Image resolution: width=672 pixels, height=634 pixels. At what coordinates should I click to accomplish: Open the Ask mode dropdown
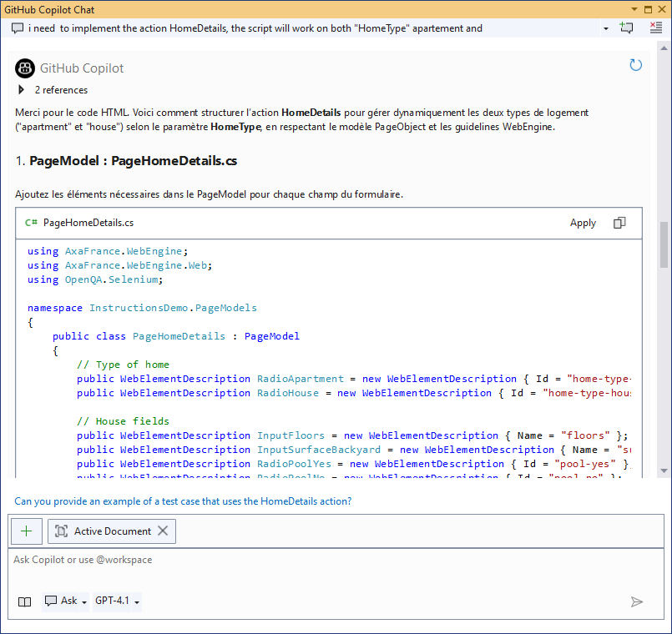tap(66, 601)
